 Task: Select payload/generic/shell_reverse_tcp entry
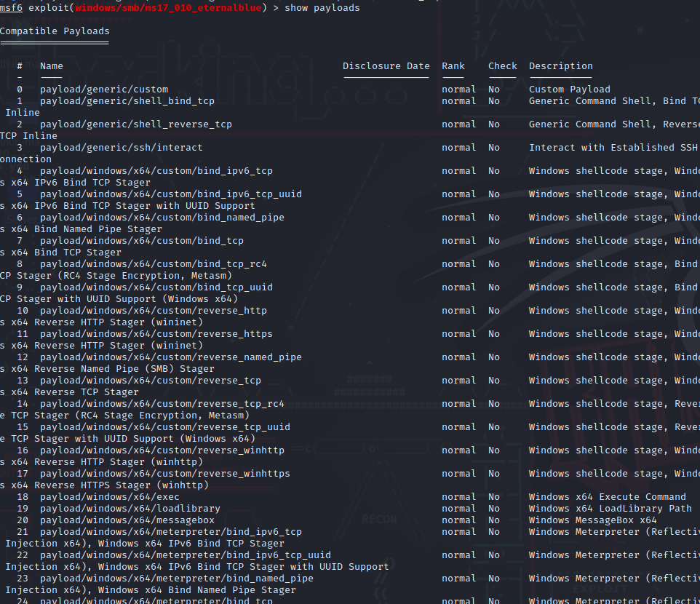click(x=136, y=124)
